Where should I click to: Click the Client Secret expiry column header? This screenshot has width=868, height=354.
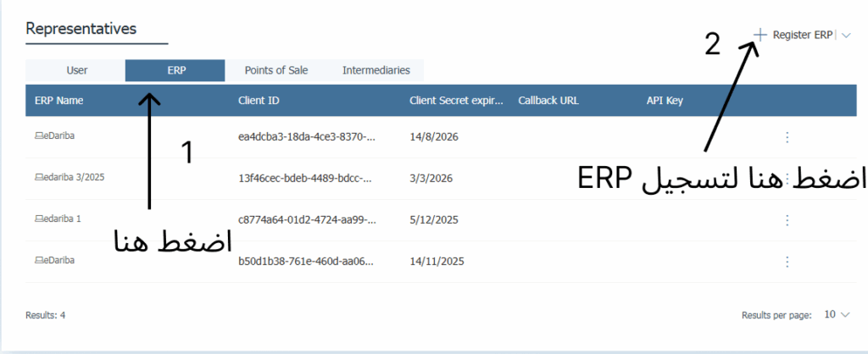point(456,101)
